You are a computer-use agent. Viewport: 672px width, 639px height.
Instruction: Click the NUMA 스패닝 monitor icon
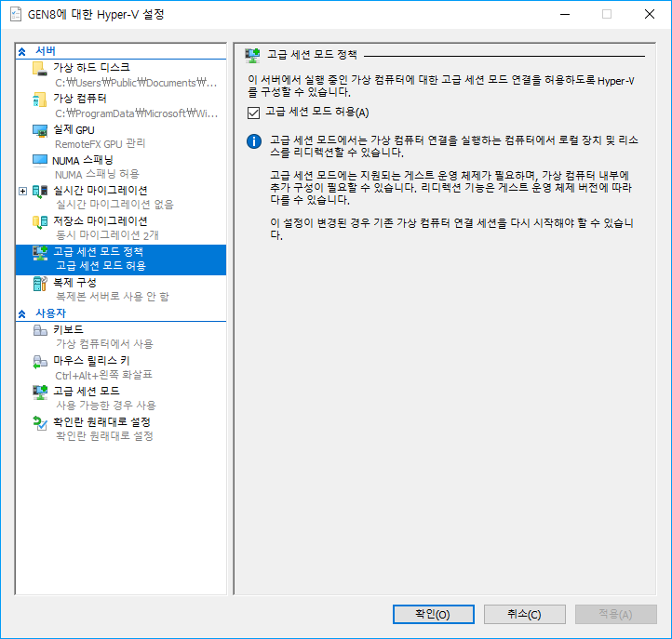coord(40,161)
